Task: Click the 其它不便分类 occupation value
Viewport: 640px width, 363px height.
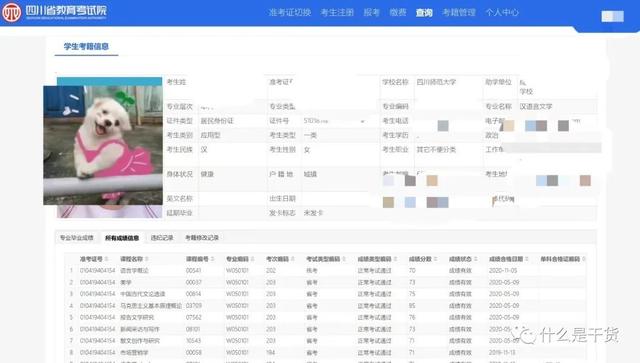Action: (x=436, y=149)
